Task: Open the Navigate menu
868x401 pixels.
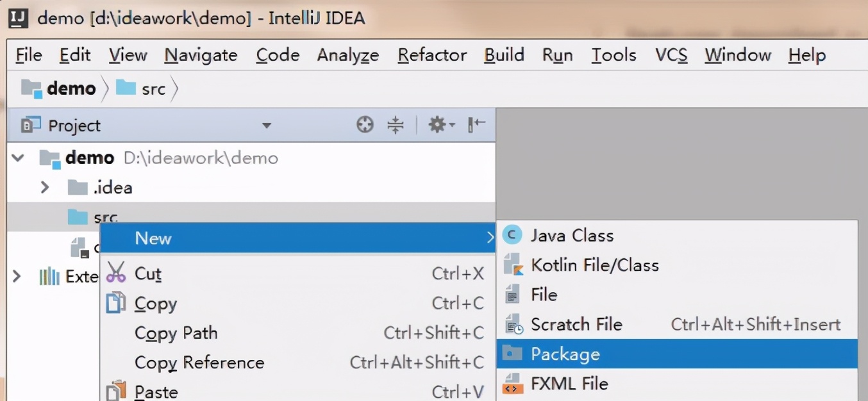Action: tap(201, 56)
